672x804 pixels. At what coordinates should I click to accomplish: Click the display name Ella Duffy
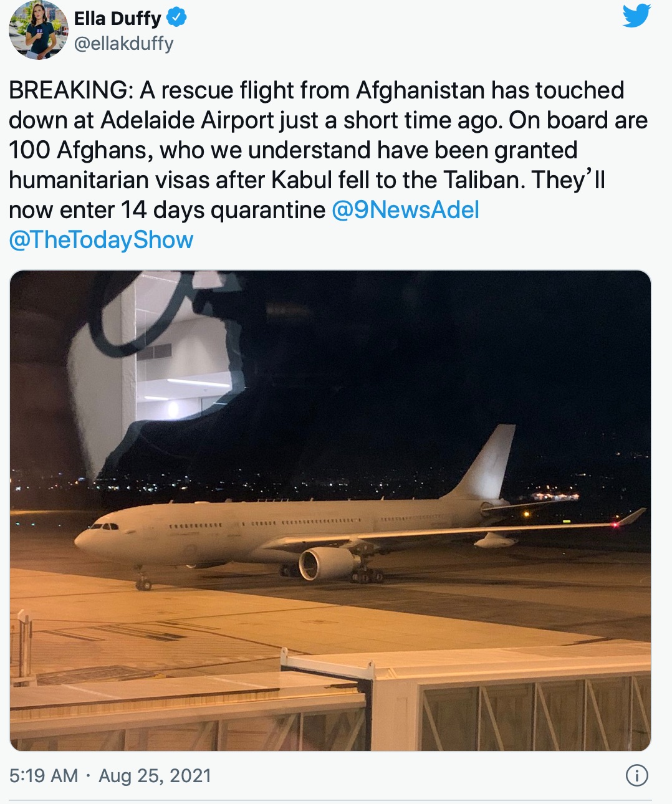pyautogui.click(x=117, y=19)
